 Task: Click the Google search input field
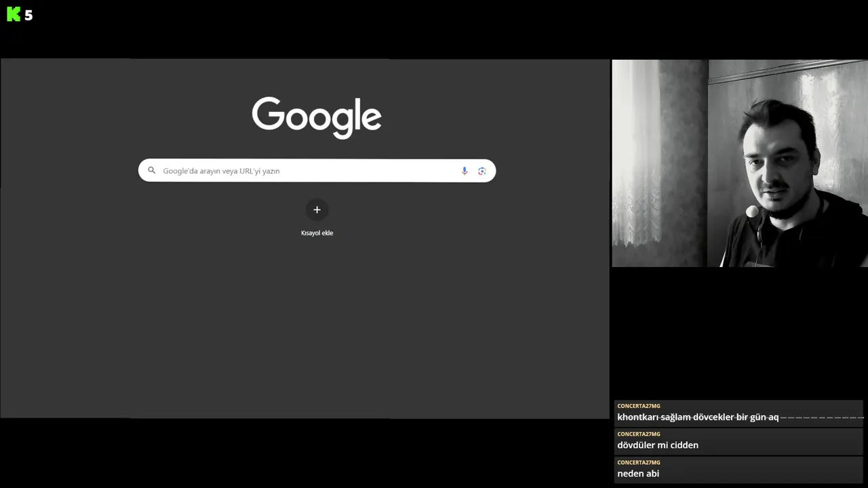[317, 171]
